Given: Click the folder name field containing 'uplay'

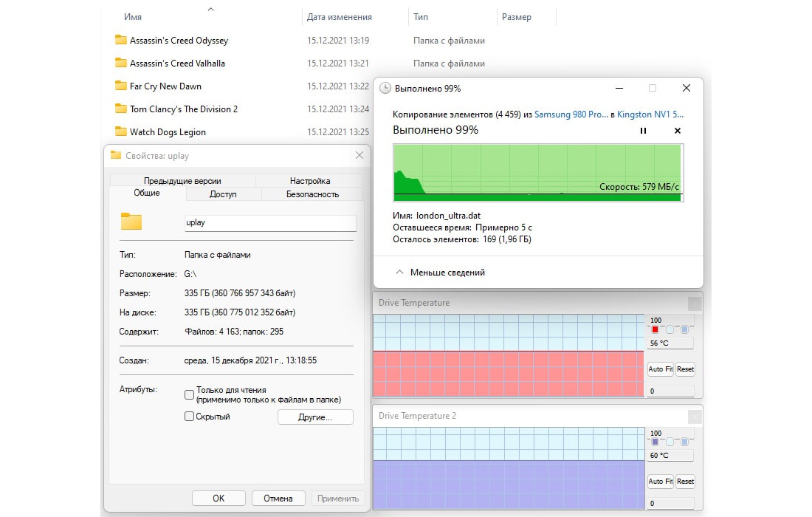Looking at the screenshot, I should [x=270, y=222].
